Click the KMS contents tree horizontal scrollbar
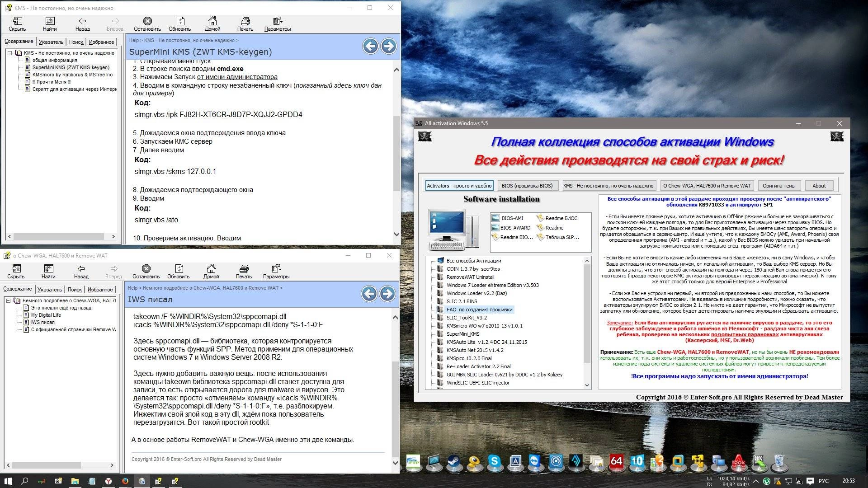 coord(61,236)
